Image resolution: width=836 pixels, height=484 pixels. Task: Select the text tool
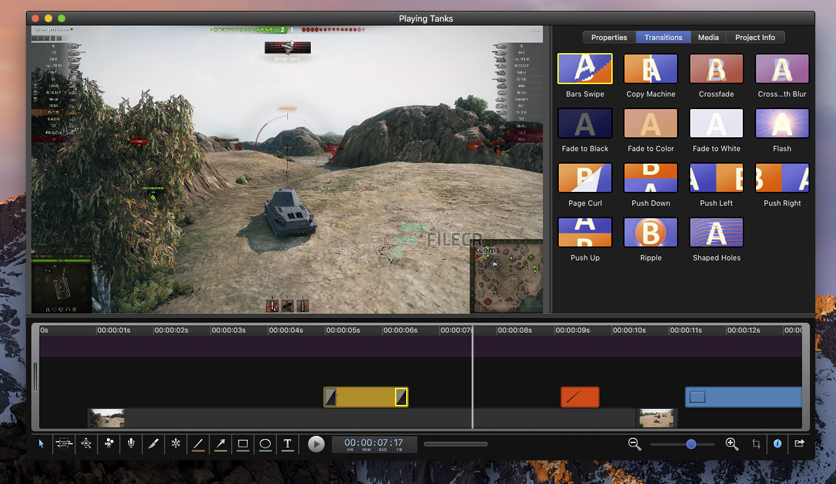(287, 444)
